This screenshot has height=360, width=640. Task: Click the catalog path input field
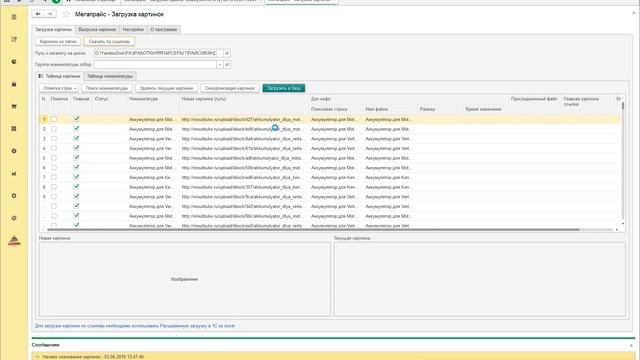click(x=155, y=53)
